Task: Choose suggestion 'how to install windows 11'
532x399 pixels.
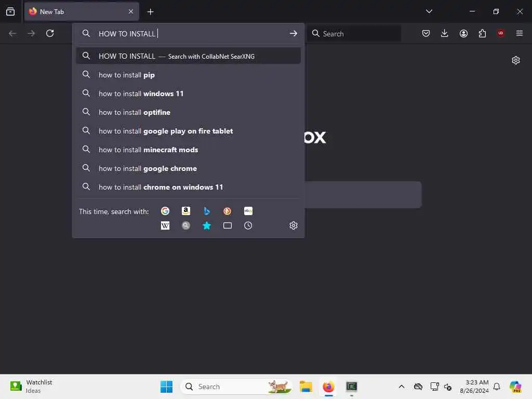Action: (x=188, y=94)
